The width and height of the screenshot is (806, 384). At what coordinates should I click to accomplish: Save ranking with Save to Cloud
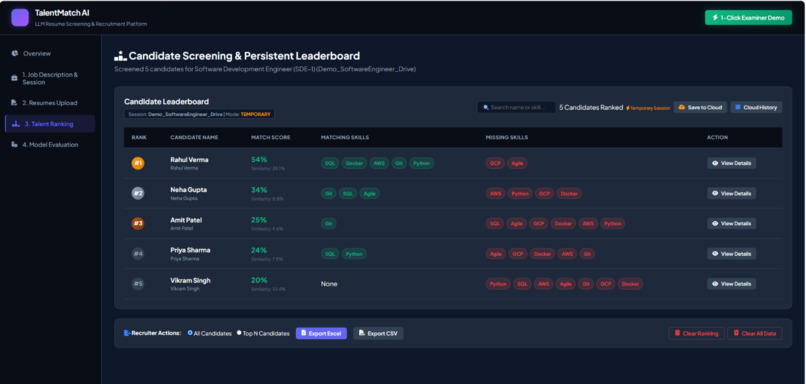point(700,107)
